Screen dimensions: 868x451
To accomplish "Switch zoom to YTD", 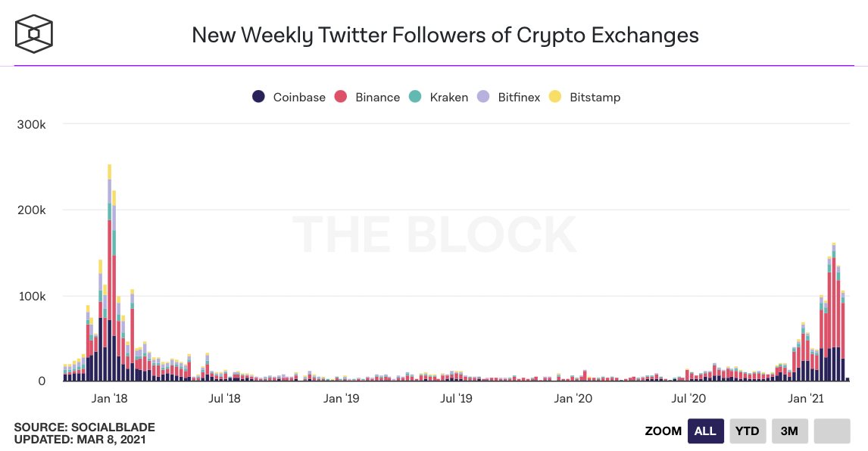I will (x=748, y=431).
